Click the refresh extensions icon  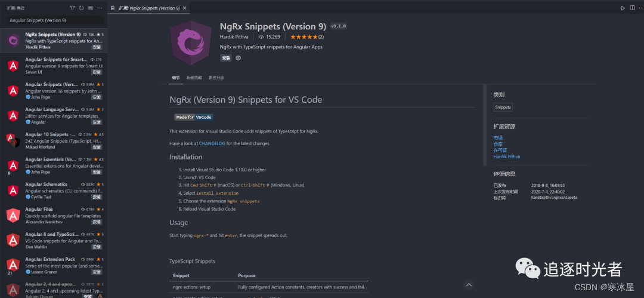coord(81,8)
